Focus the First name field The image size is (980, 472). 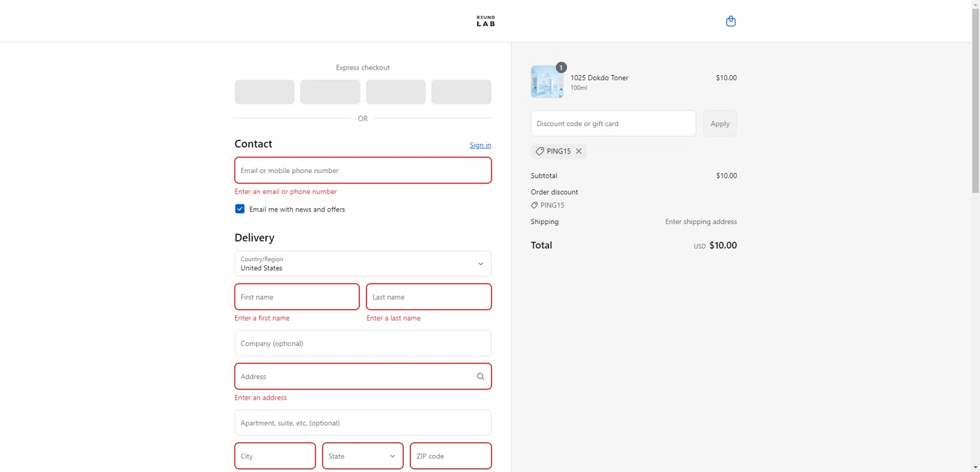click(297, 297)
